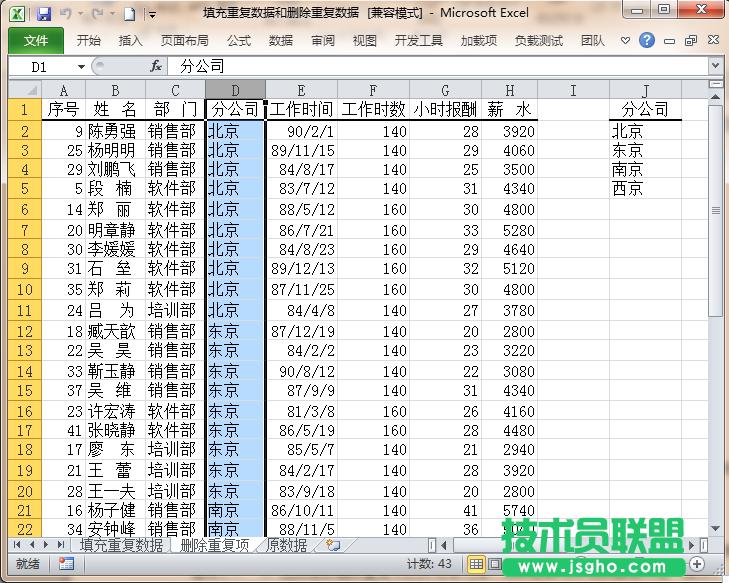This screenshot has height=583, width=729.
Task: Open the 数据 (Data) ribbon tab
Action: click(281, 41)
